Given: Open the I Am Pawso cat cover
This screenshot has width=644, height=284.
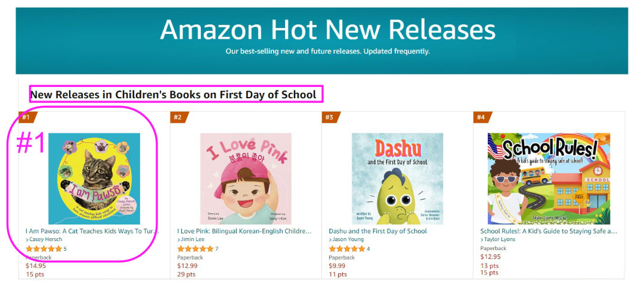Looking at the screenshot, I should click(x=94, y=178).
